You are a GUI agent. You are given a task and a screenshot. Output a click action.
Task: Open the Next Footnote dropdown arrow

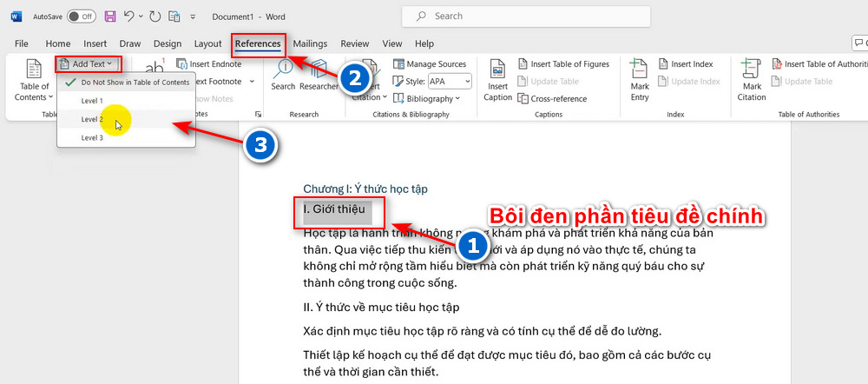tap(252, 82)
